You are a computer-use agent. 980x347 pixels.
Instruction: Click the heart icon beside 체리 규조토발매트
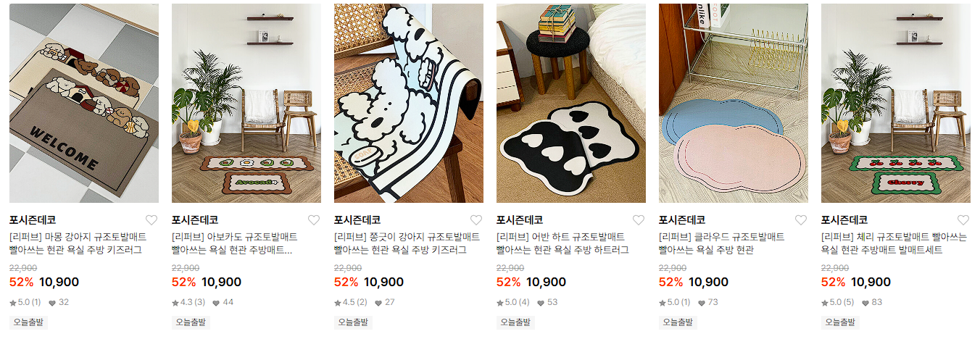coord(963,220)
